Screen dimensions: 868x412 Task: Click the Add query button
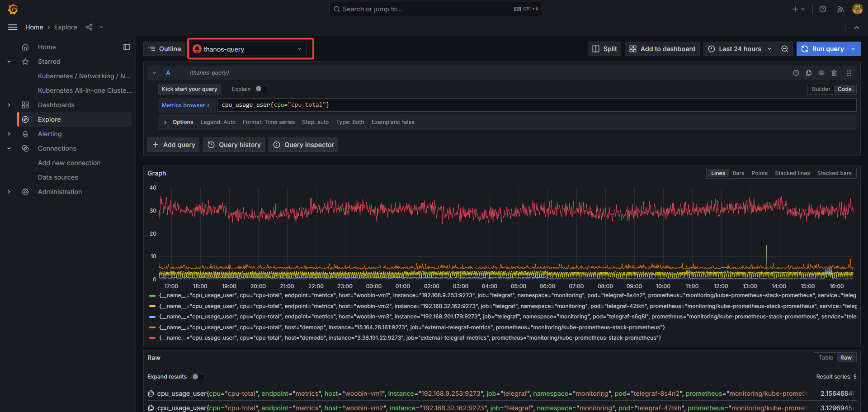(x=174, y=145)
